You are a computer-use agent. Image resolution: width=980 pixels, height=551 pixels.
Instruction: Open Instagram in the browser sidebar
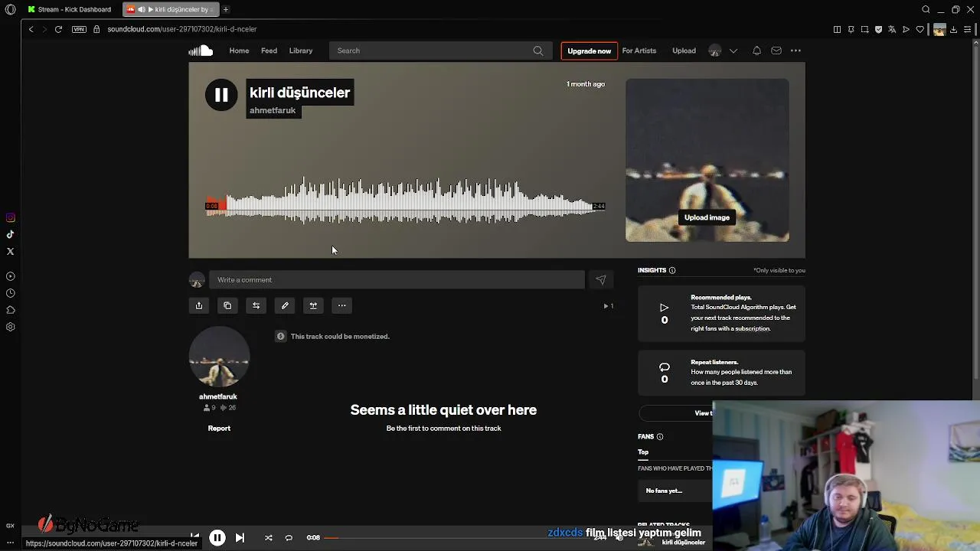pyautogui.click(x=11, y=218)
